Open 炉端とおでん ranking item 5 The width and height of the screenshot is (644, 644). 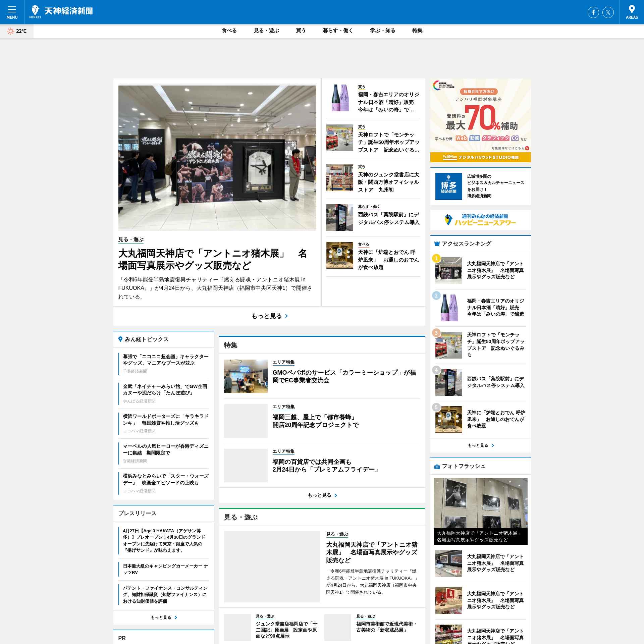point(496,419)
